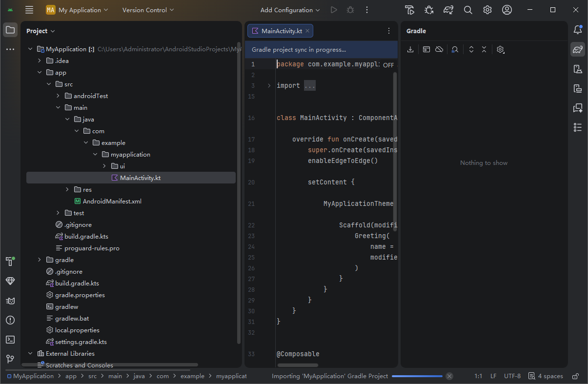Click the Debug bug icon in toolbar
Screen dimensions: 588x384
point(350,10)
